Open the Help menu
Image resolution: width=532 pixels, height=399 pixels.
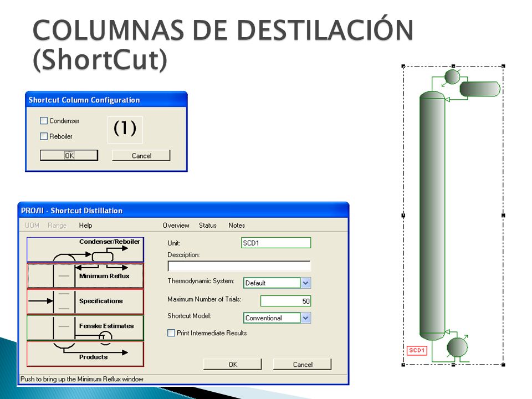(x=85, y=226)
